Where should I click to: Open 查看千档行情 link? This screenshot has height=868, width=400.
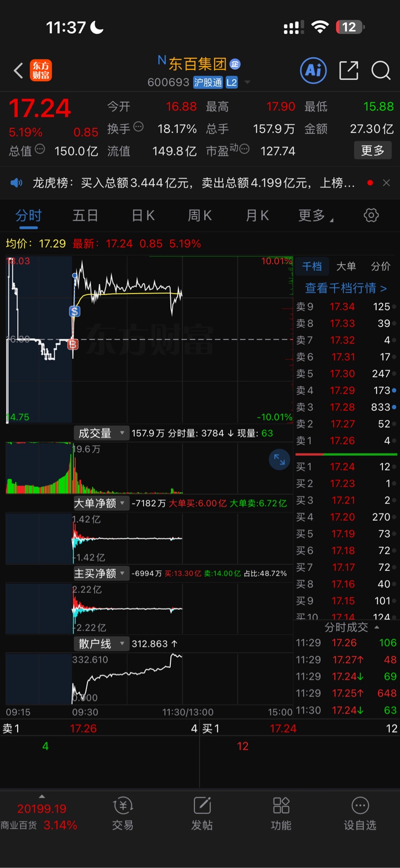point(346,288)
